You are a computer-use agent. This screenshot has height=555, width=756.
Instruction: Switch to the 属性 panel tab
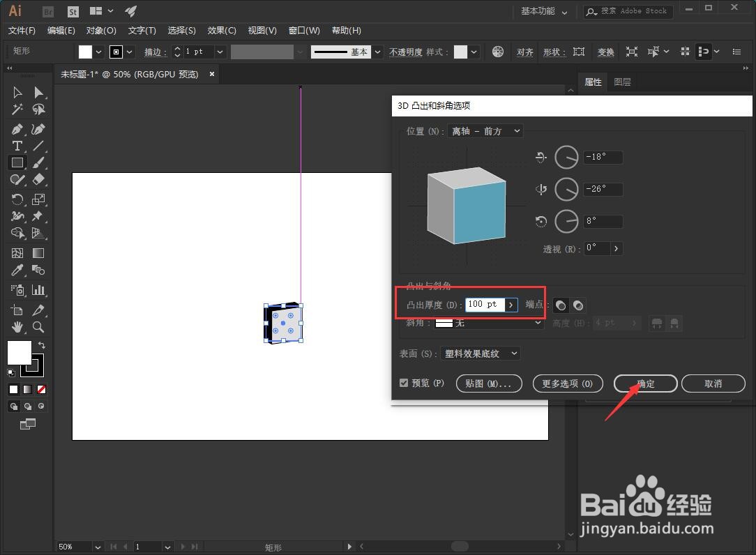[593, 82]
